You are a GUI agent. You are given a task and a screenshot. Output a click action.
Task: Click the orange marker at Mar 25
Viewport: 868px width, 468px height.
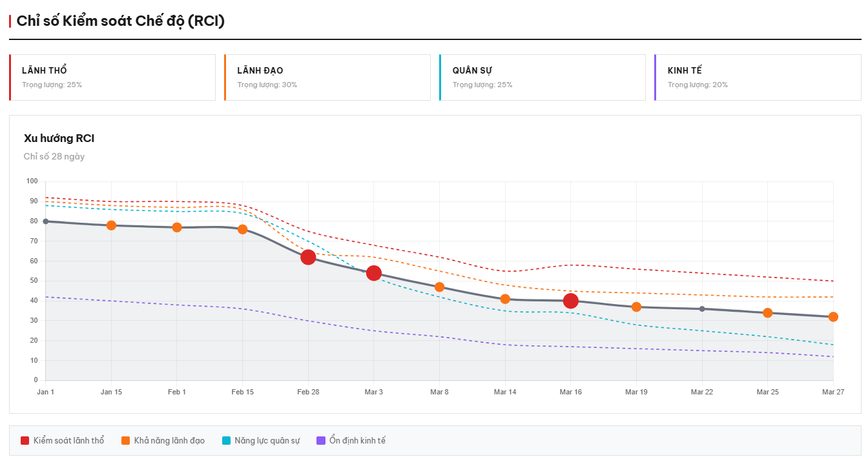coord(767,313)
